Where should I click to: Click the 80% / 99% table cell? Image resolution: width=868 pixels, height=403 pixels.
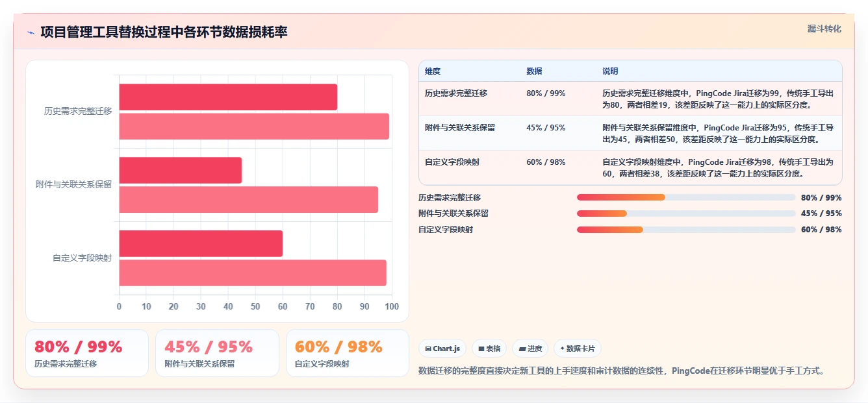[x=546, y=93]
